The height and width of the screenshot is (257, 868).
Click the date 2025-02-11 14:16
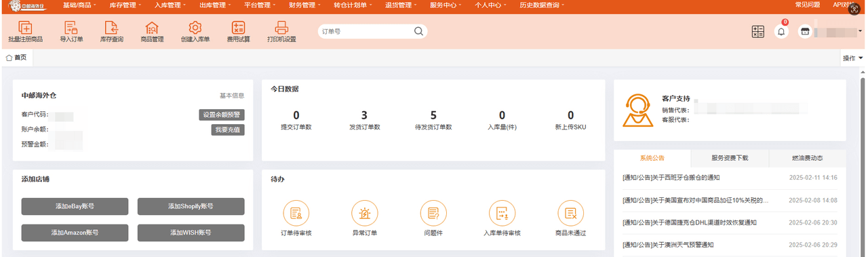point(812,178)
